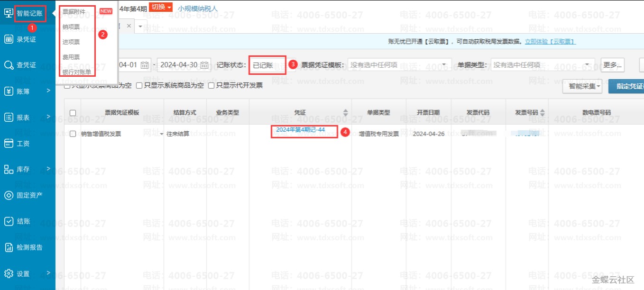This screenshot has height=290, width=644.
Task: Expand the 智能采集 dropdown button
Action: (x=582, y=86)
